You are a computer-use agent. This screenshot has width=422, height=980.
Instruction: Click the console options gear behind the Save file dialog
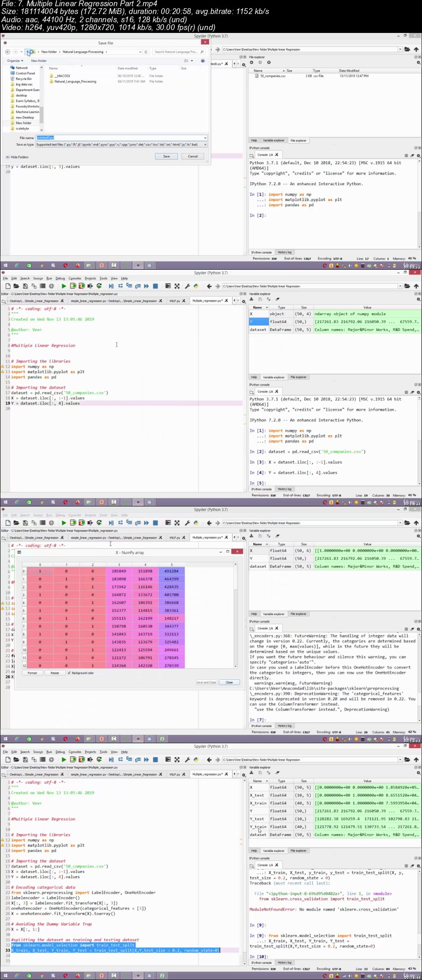(418, 155)
